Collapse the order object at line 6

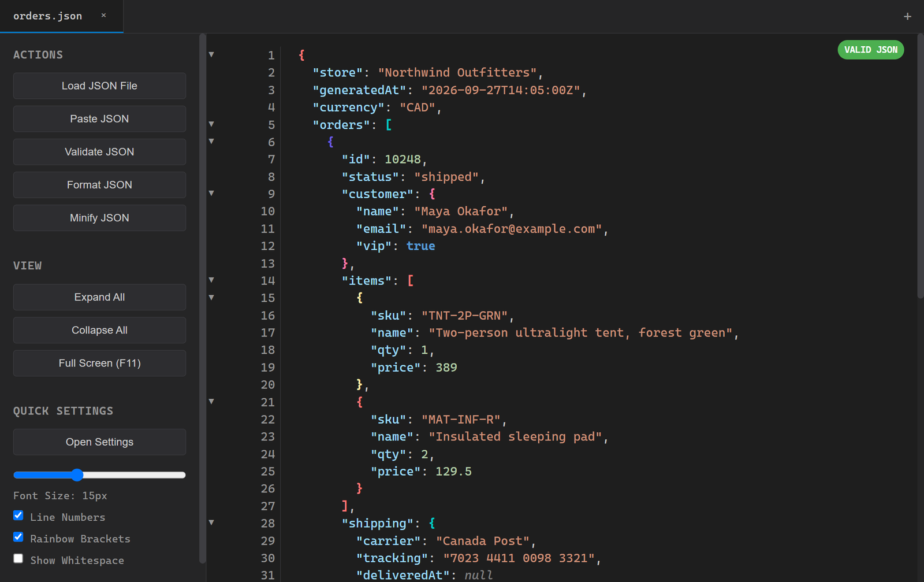click(x=211, y=141)
